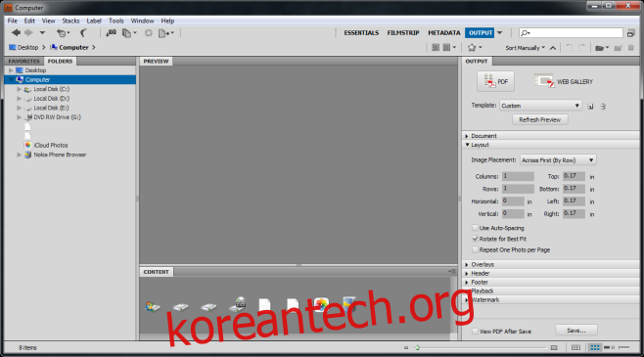Open the Template dropdown

coord(540,106)
